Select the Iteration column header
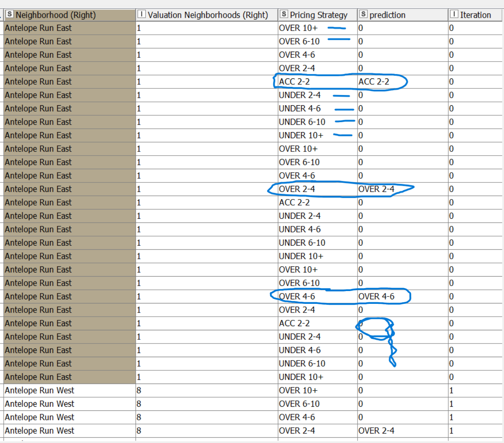 click(476, 15)
